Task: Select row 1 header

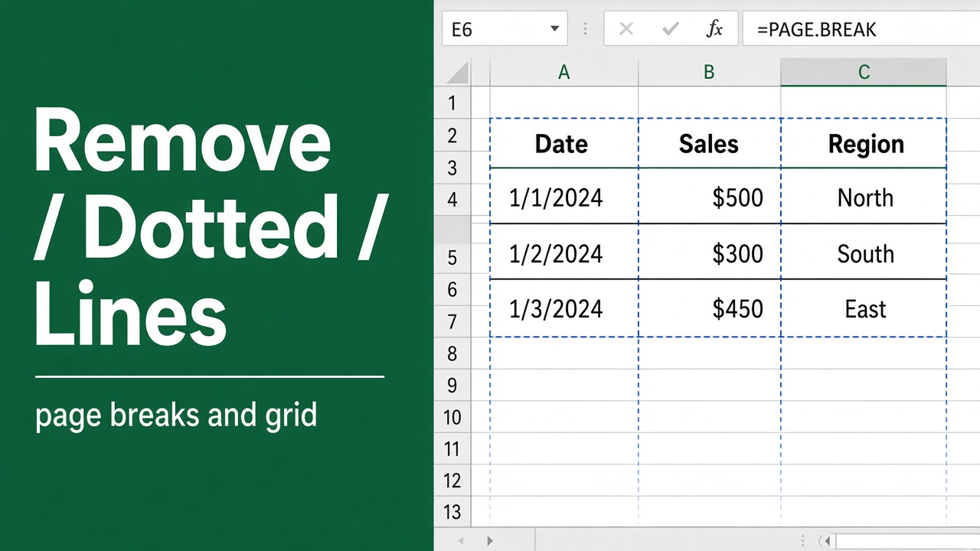Action: click(452, 103)
